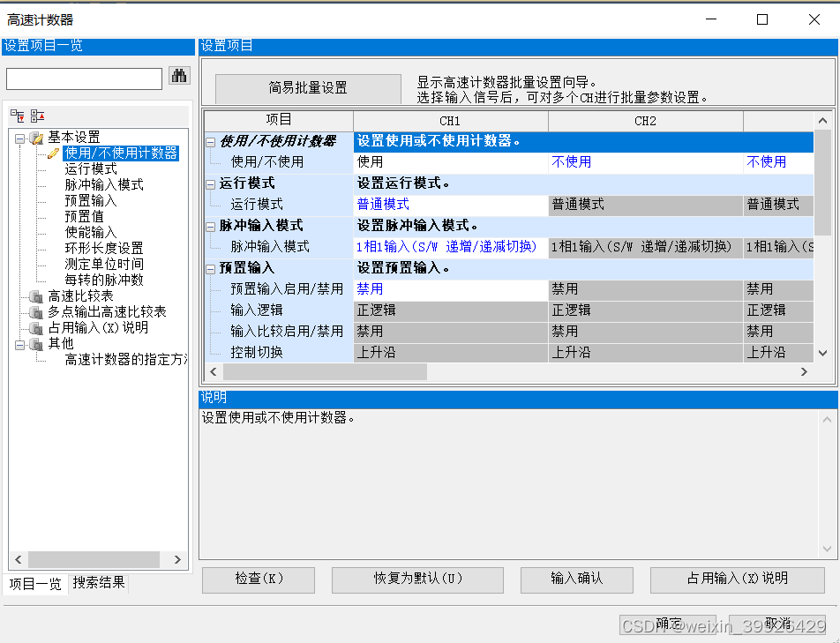Switch to the 搜索结果 tab
The height and width of the screenshot is (643, 840).
(98, 583)
